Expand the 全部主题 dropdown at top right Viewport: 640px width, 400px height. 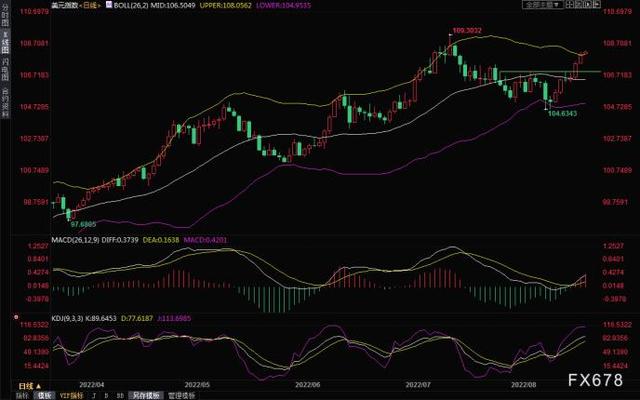[x=542, y=5]
